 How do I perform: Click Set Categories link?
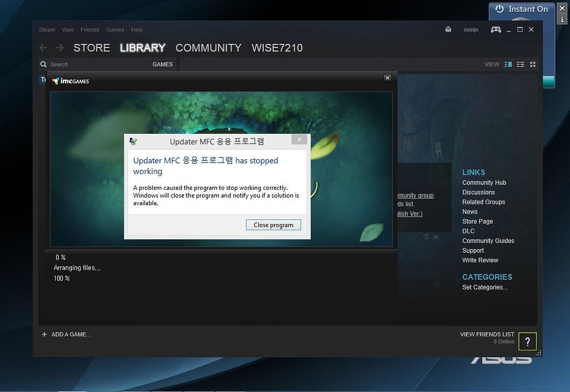pyautogui.click(x=484, y=287)
